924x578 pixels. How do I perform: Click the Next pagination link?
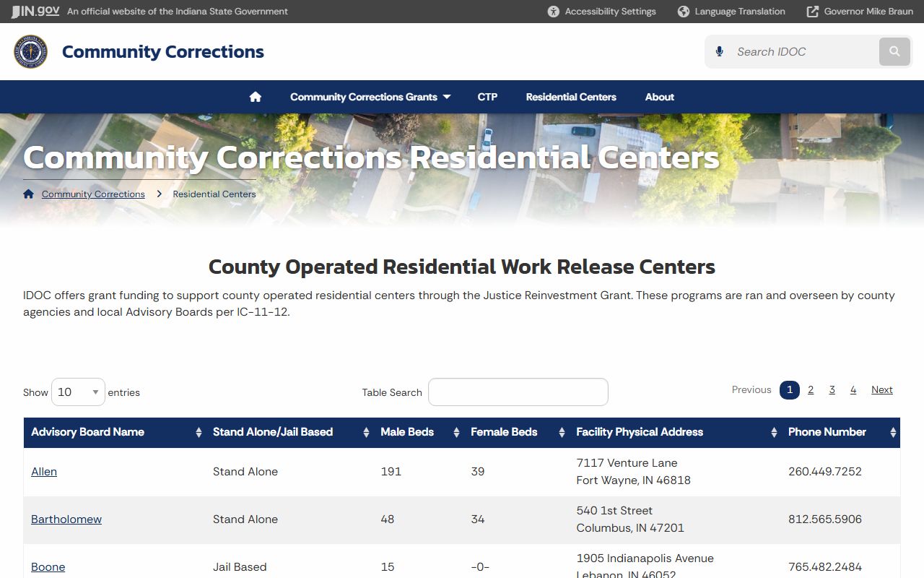point(882,389)
